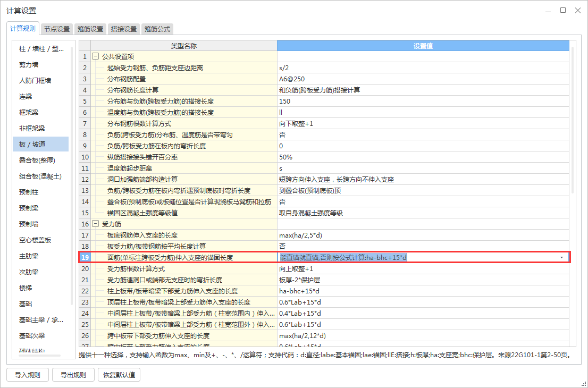Screen dimensions: 588x388
Task: Click value 和负筋(跨板受力筋)搭接计算
Action: click(423, 90)
